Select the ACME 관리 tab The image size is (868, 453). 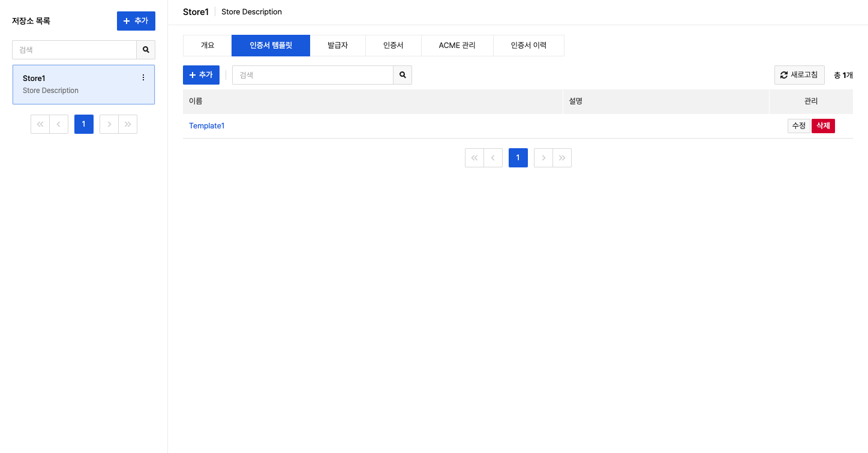(457, 46)
